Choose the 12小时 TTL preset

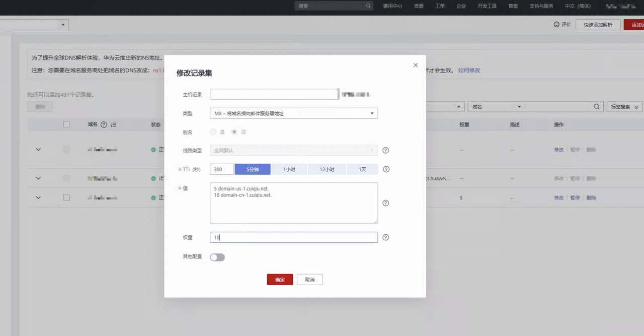pos(327,169)
